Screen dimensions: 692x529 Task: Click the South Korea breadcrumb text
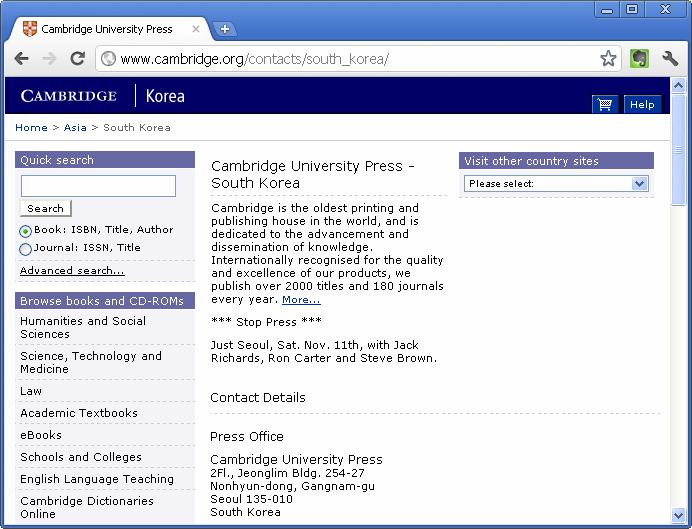[x=137, y=128]
